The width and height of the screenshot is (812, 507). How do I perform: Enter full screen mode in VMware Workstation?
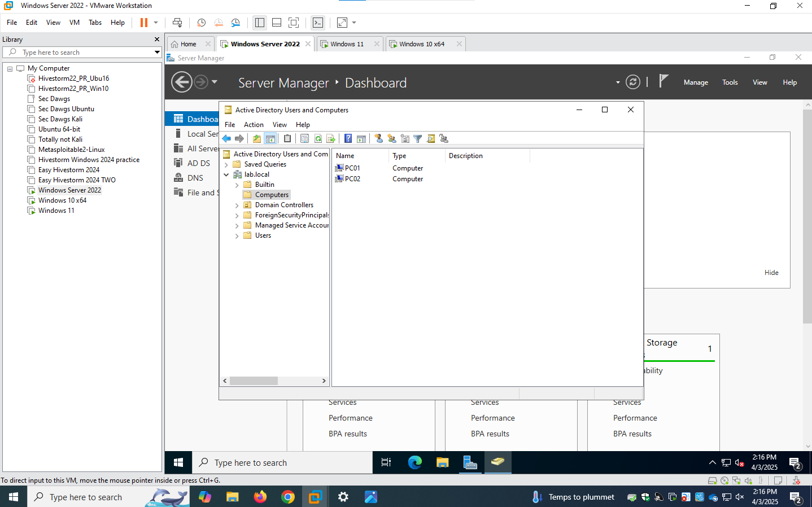point(294,23)
